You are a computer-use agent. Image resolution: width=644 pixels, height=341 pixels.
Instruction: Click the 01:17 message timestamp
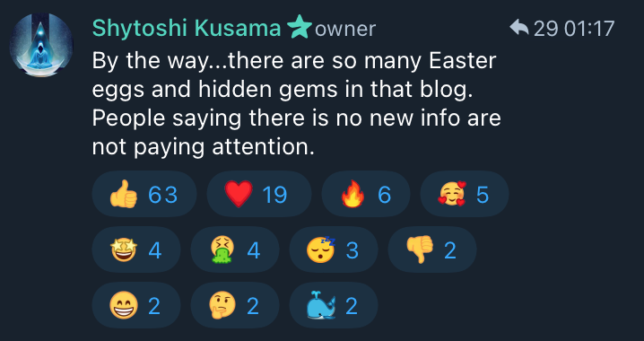tap(589, 29)
